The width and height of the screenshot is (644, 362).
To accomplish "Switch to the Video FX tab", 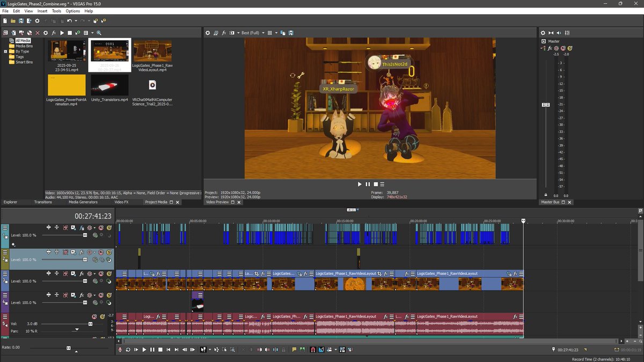I will point(121,202).
